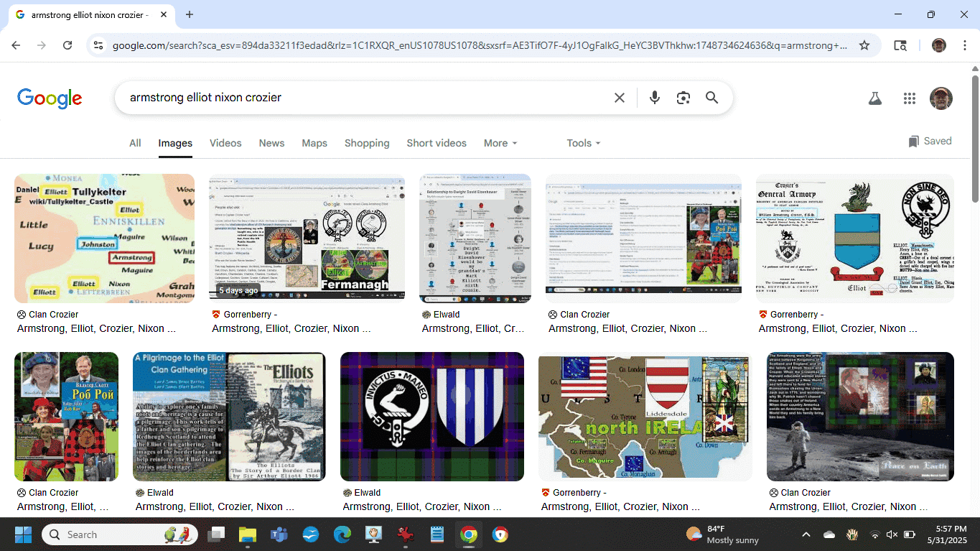Click the magnifier search button

point(711,98)
